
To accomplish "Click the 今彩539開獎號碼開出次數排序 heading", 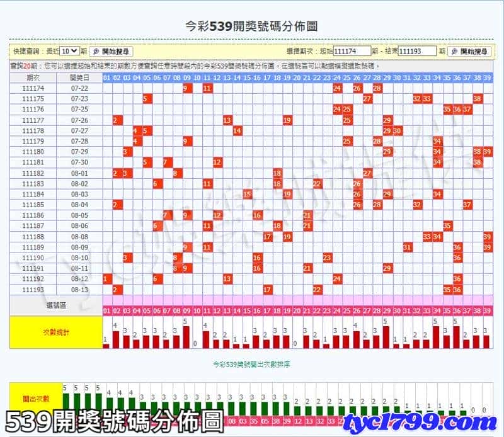I will 251,365.
